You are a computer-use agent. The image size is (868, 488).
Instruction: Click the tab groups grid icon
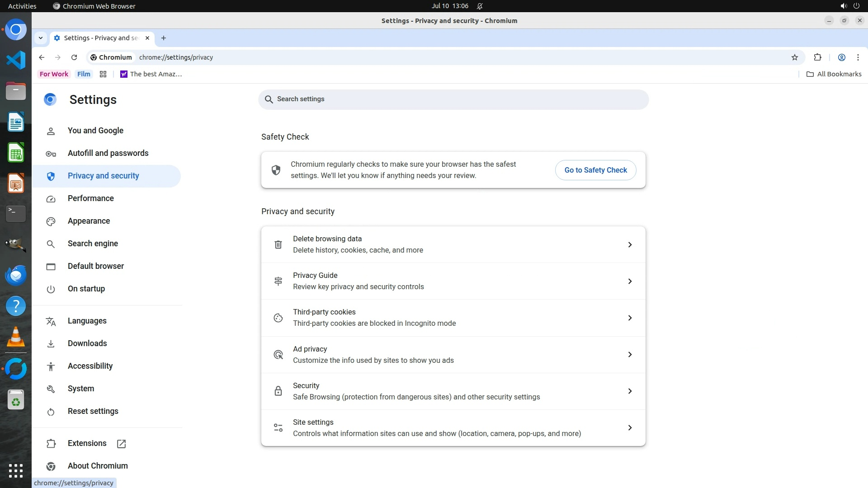pyautogui.click(x=103, y=74)
